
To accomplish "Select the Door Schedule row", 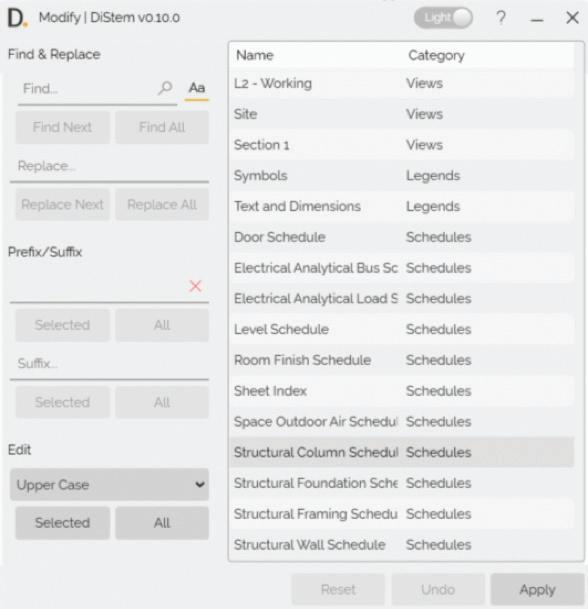I will [402, 237].
